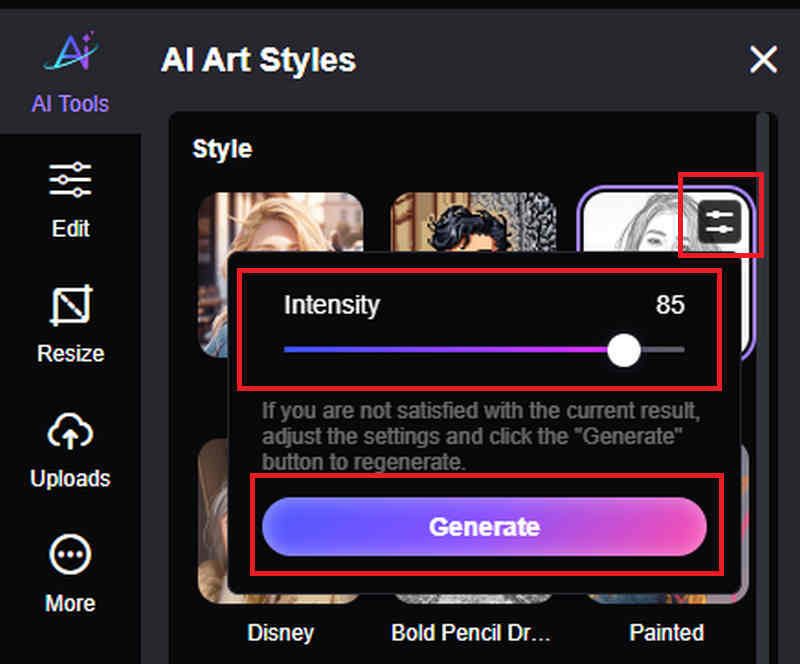
Task: Choose the Bold Pencil Drawing style
Action: tap(470, 633)
